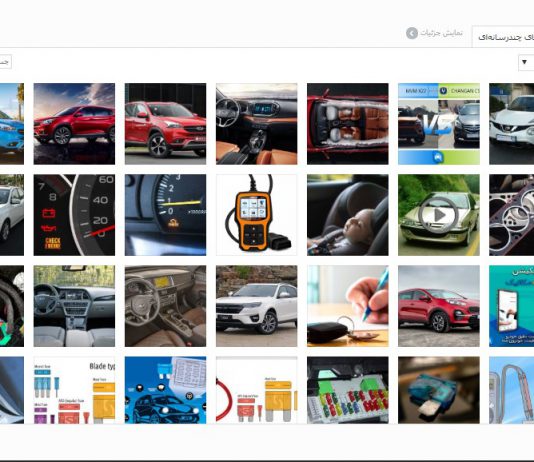Select the چندرسانه‌ای multimedia tab
Screen dimensions: 534x462
tap(506, 37)
